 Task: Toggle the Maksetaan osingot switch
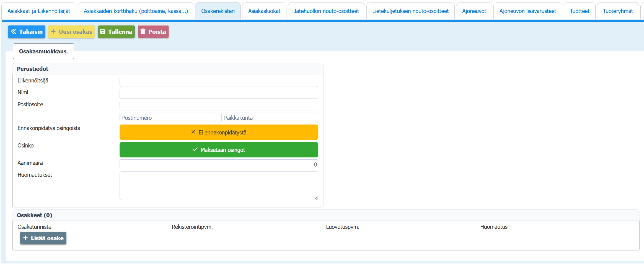click(x=219, y=150)
